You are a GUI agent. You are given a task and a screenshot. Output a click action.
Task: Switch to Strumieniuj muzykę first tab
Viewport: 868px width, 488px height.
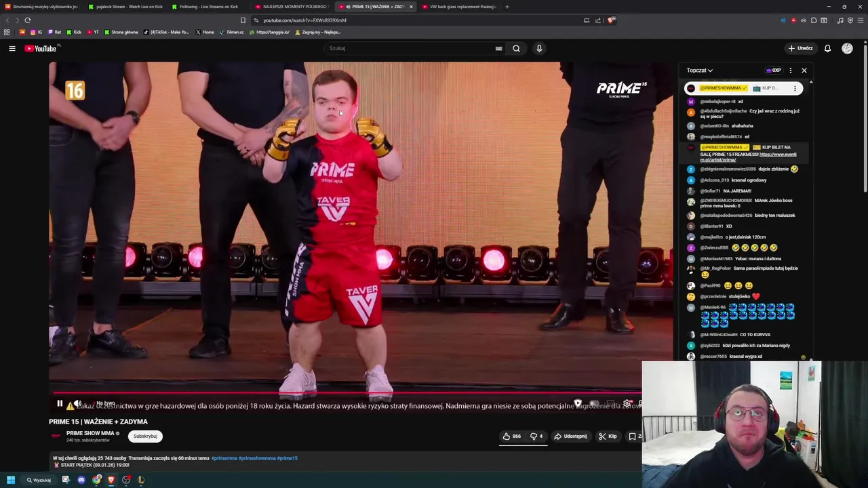(41, 7)
